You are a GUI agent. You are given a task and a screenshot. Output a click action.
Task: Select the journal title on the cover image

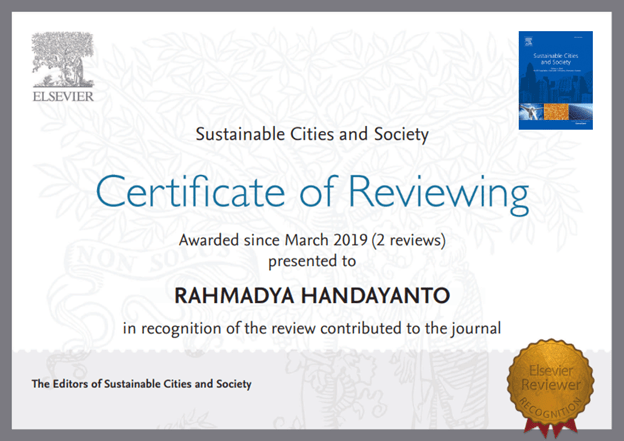click(547, 51)
